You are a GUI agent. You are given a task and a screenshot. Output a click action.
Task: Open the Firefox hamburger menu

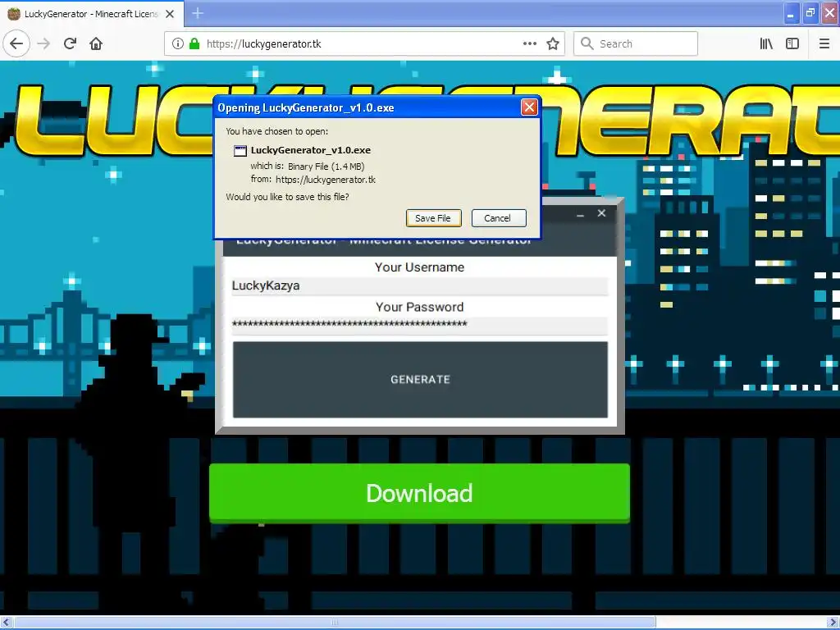(x=824, y=43)
